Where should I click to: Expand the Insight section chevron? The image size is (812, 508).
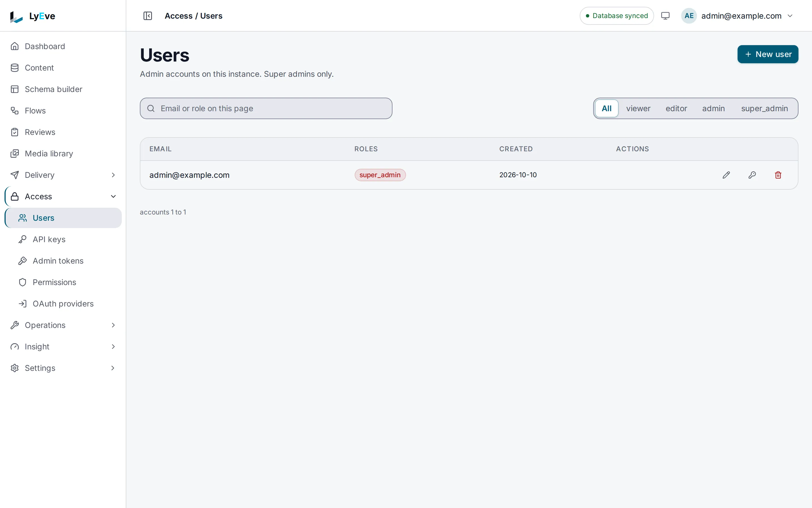113,347
